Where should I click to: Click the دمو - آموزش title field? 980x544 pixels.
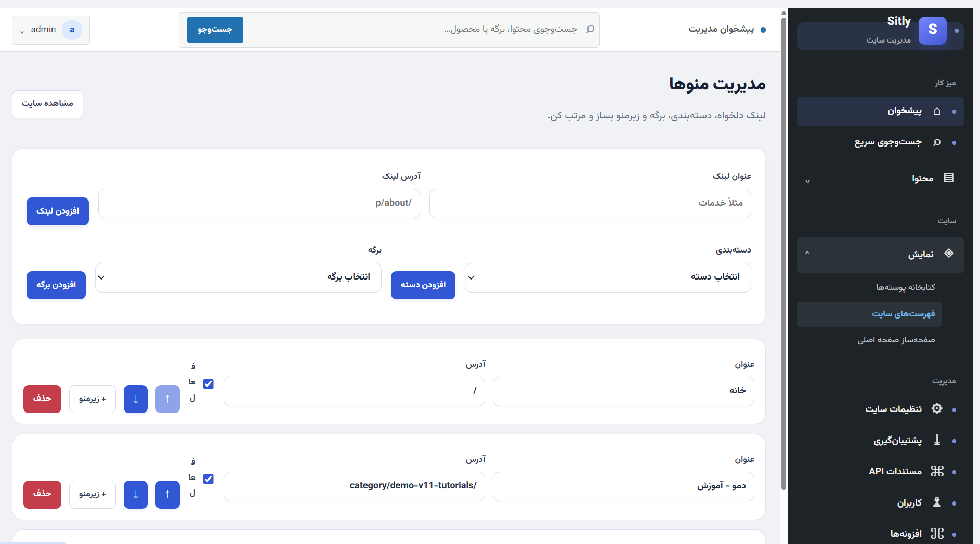coord(623,486)
